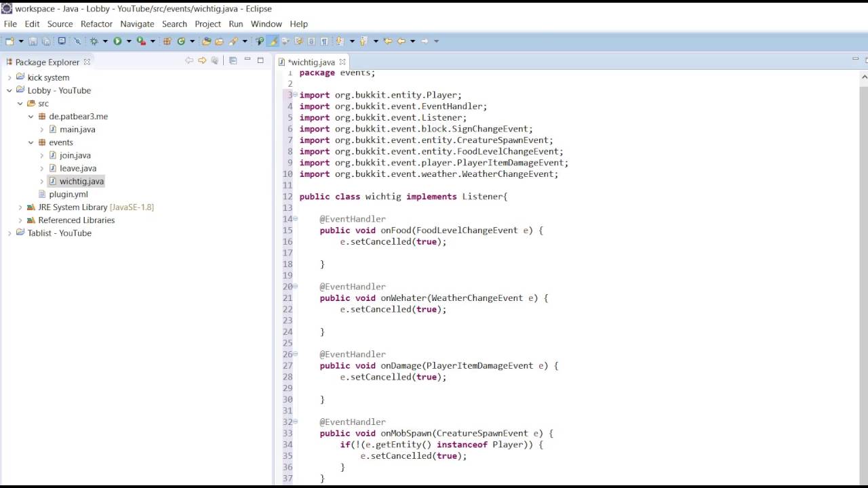Viewport: 868px width, 488px height.
Task: Click the green Run button icon
Action: tap(117, 41)
